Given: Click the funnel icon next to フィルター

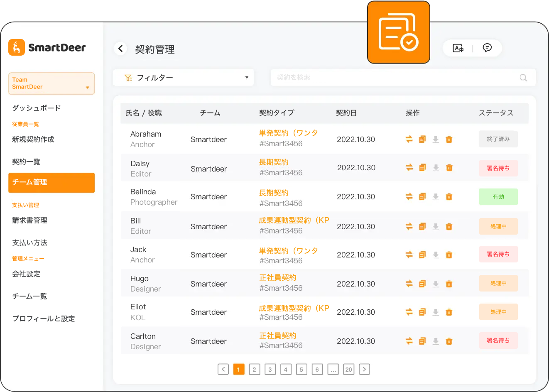Looking at the screenshot, I should pos(129,77).
